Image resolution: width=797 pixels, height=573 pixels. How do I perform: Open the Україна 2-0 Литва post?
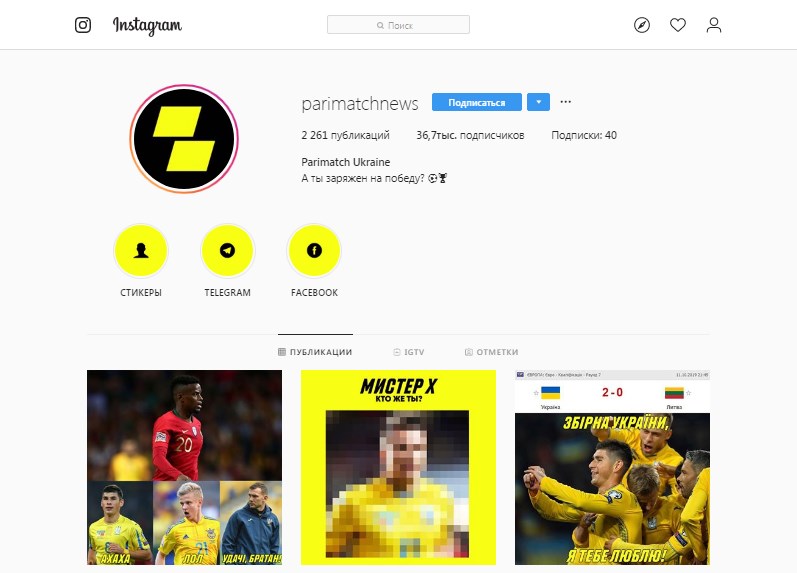tap(612, 467)
